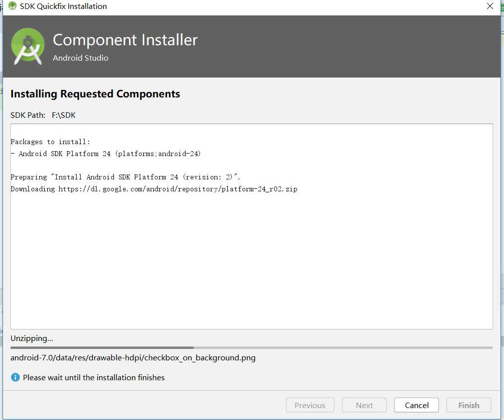Click the 'Unzipping...' status label
Screen dimensions: 504x420
32,338
